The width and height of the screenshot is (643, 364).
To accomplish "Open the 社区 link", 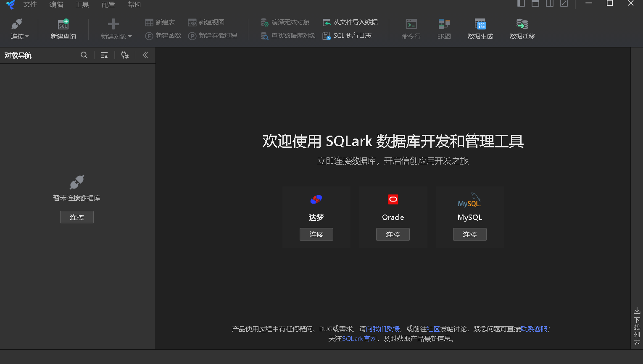I will click(433, 329).
